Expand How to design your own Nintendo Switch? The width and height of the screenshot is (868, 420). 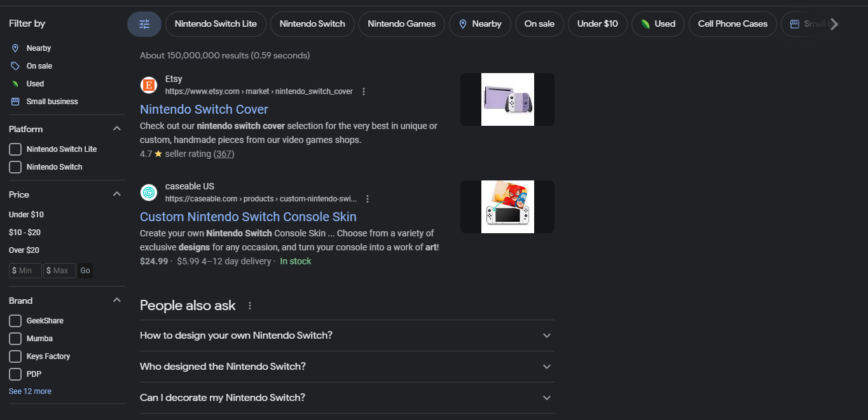pyautogui.click(x=347, y=335)
